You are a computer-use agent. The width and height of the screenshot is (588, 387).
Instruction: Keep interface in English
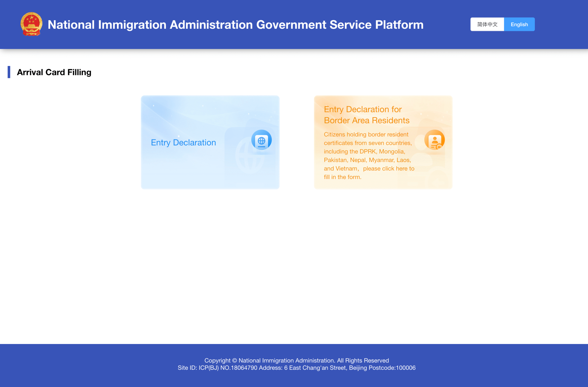tap(519, 24)
